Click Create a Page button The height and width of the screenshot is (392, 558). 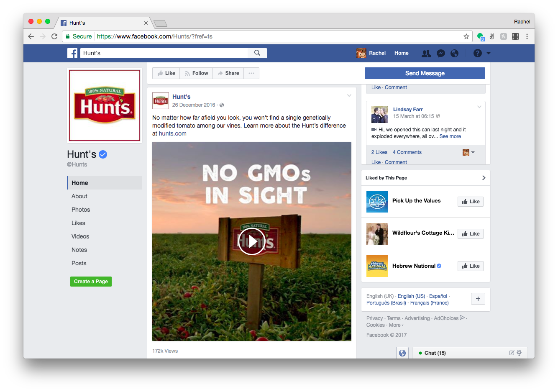click(x=91, y=282)
